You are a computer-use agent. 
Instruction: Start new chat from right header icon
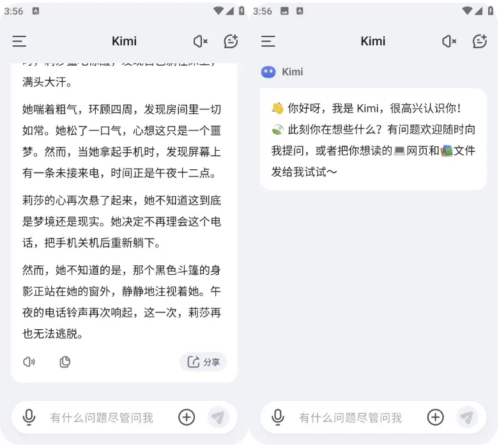coord(480,41)
